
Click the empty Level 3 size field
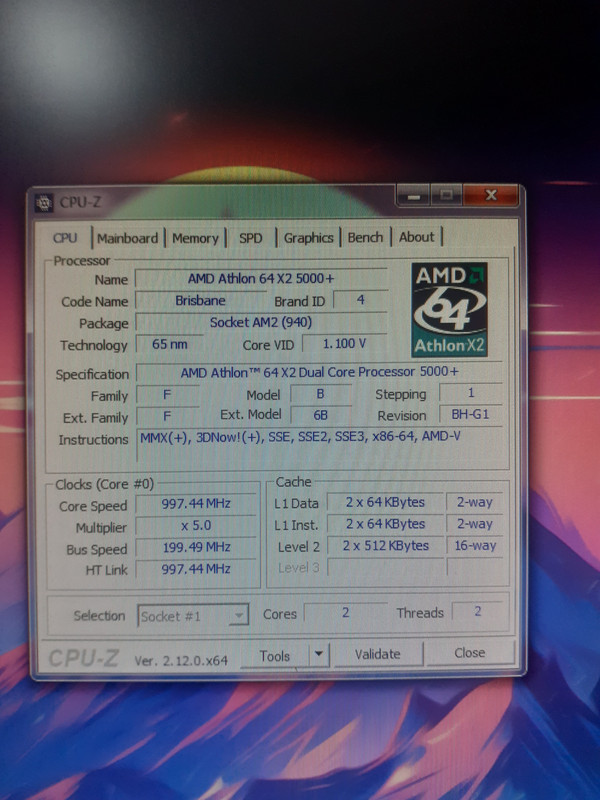tap(385, 567)
